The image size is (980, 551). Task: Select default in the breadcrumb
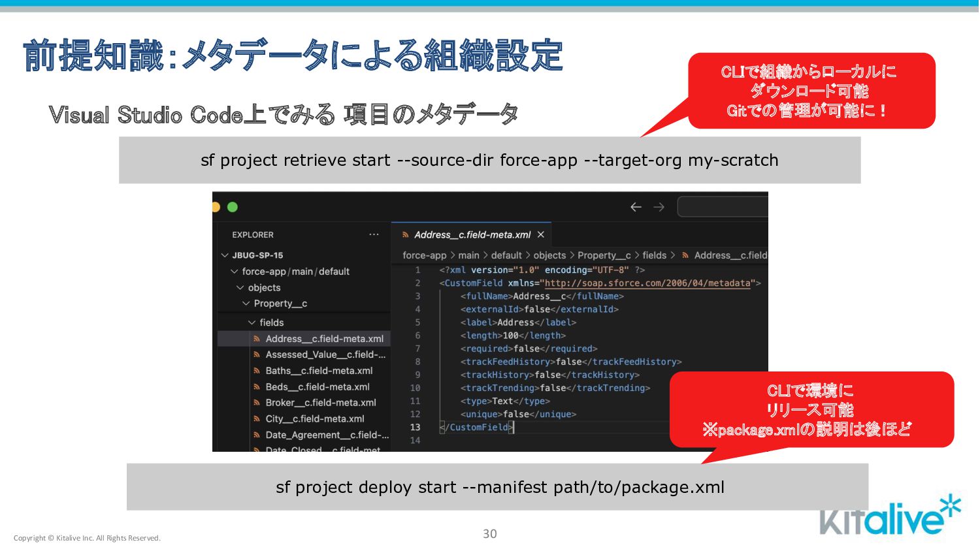(x=506, y=255)
